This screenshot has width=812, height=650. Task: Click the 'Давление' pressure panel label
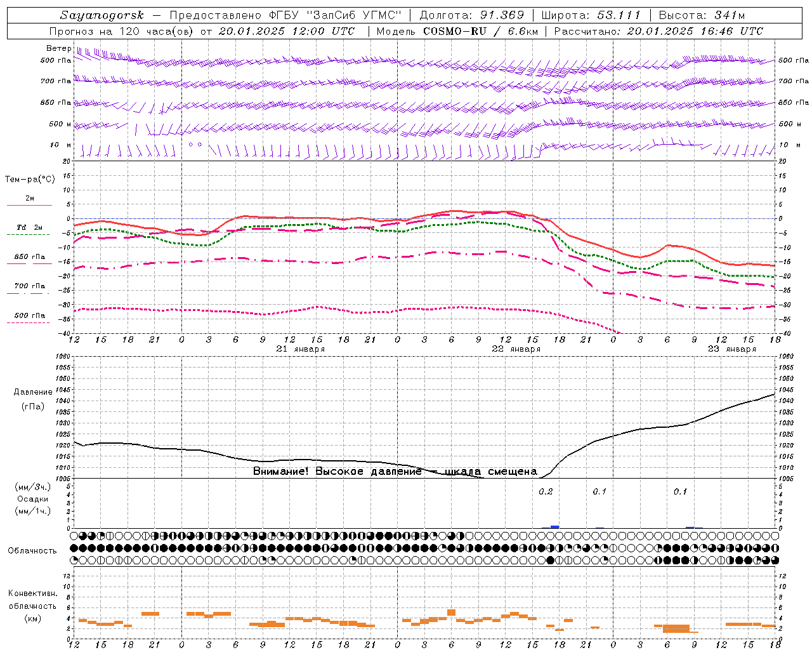(32, 392)
